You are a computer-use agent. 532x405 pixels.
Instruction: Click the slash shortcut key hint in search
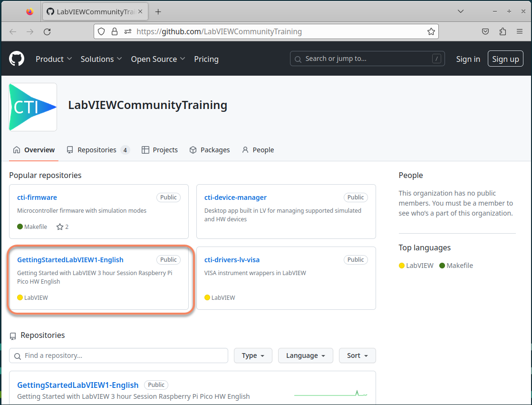coord(436,59)
